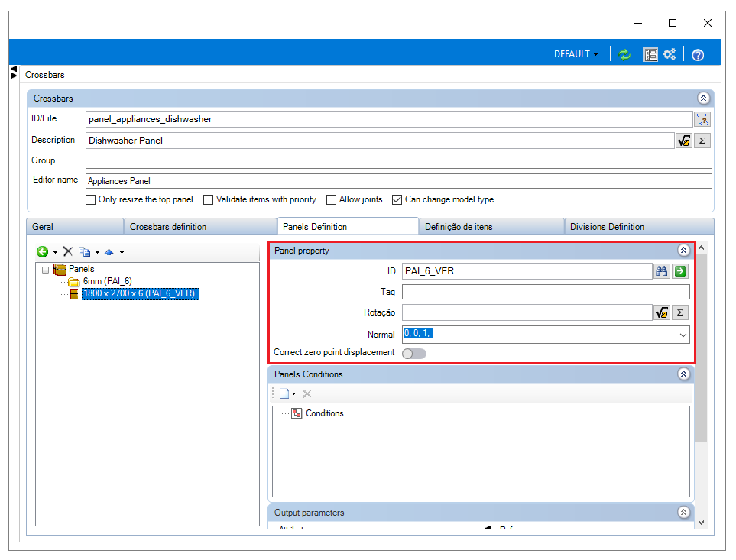Open the list view icon in blue header
736x560 pixels.
(650, 54)
